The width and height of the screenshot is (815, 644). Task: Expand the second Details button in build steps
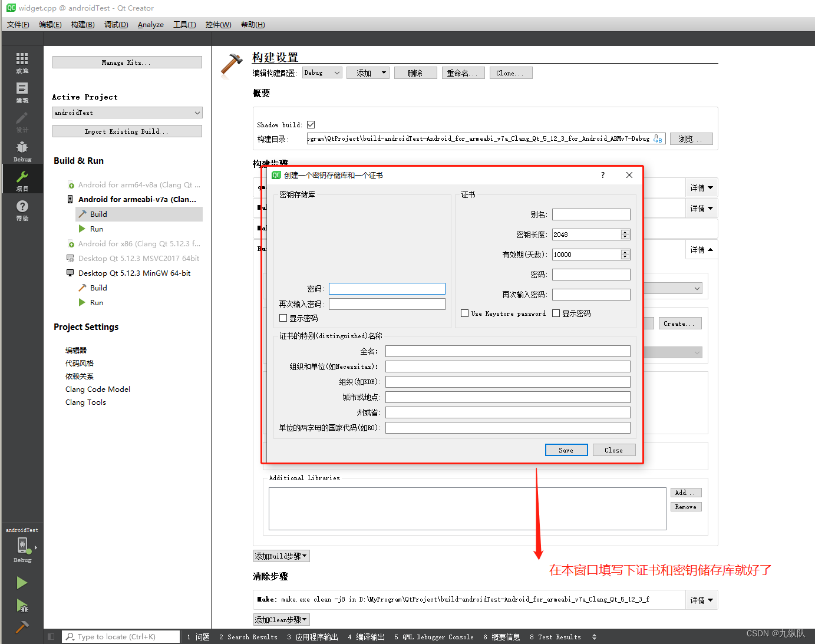click(x=701, y=209)
